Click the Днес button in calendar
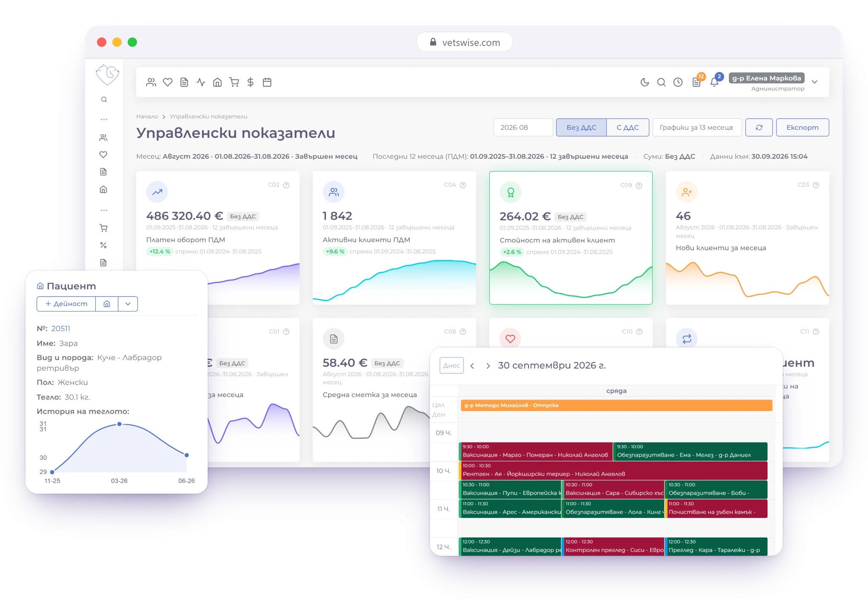868x606 pixels. pos(451,365)
